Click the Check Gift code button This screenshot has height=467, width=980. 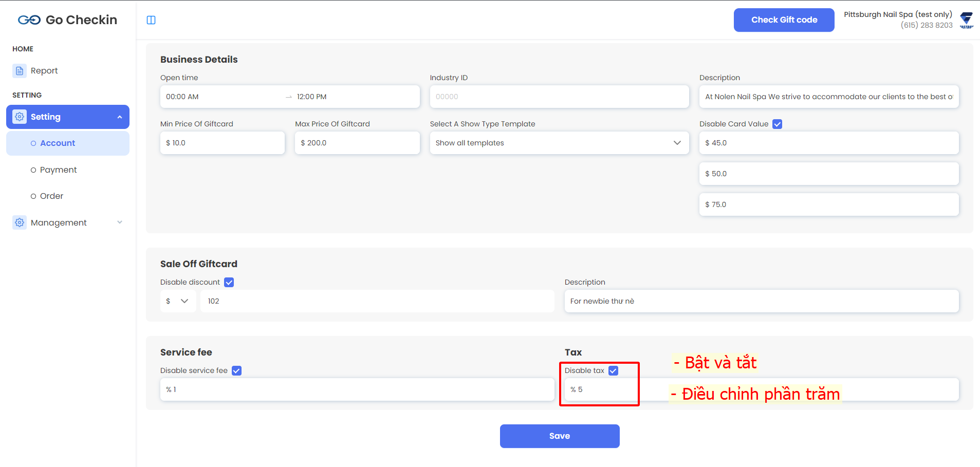pyautogui.click(x=784, y=20)
